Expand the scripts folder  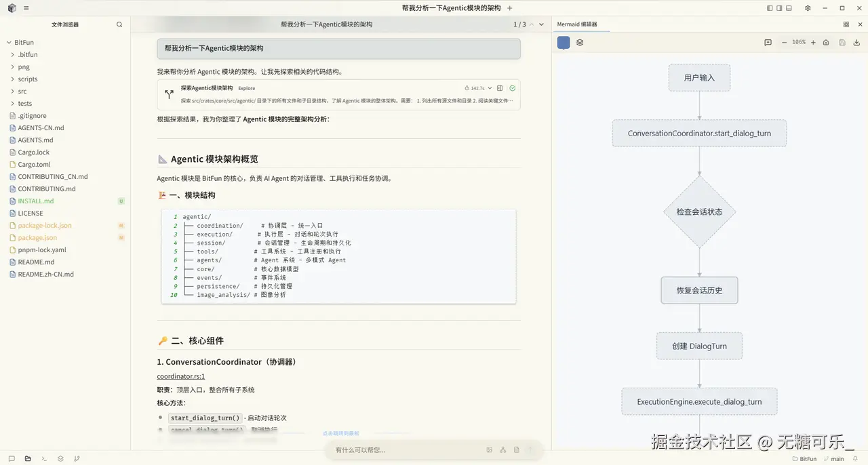pos(13,79)
